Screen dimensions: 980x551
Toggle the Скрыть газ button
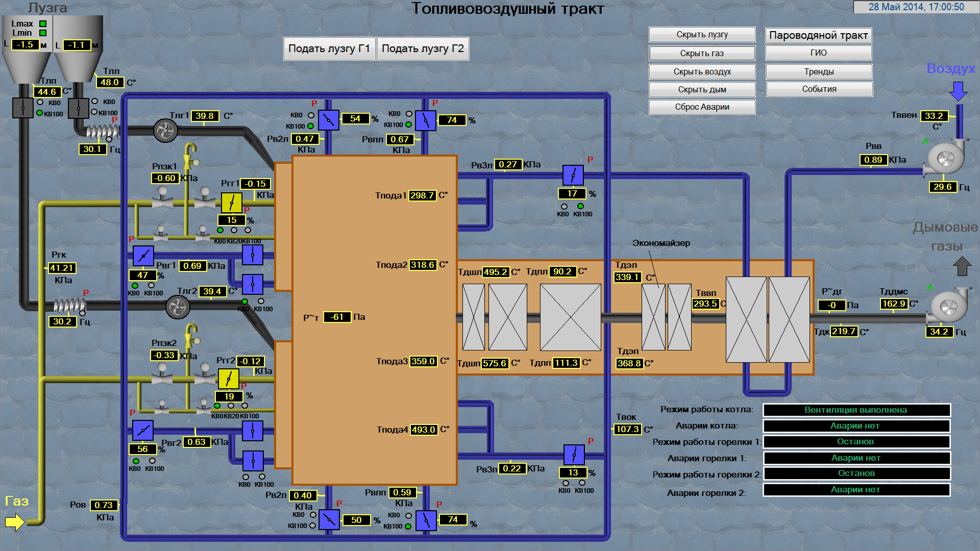(702, 53)
